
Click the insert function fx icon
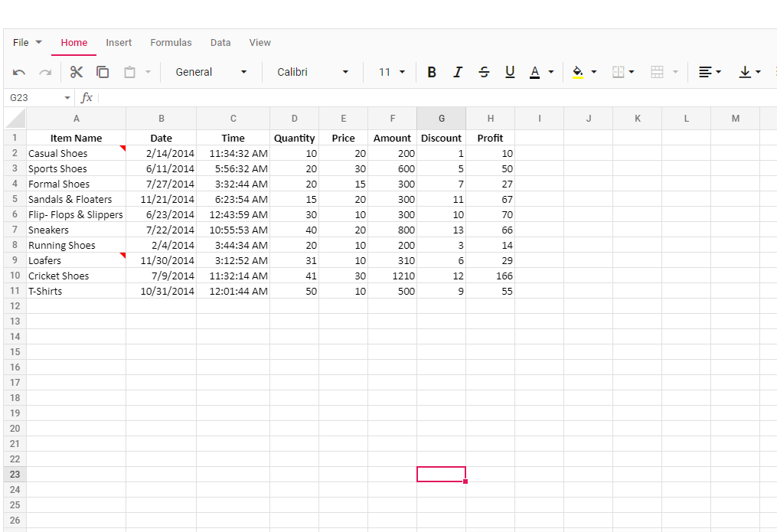[x=87, y=98]
